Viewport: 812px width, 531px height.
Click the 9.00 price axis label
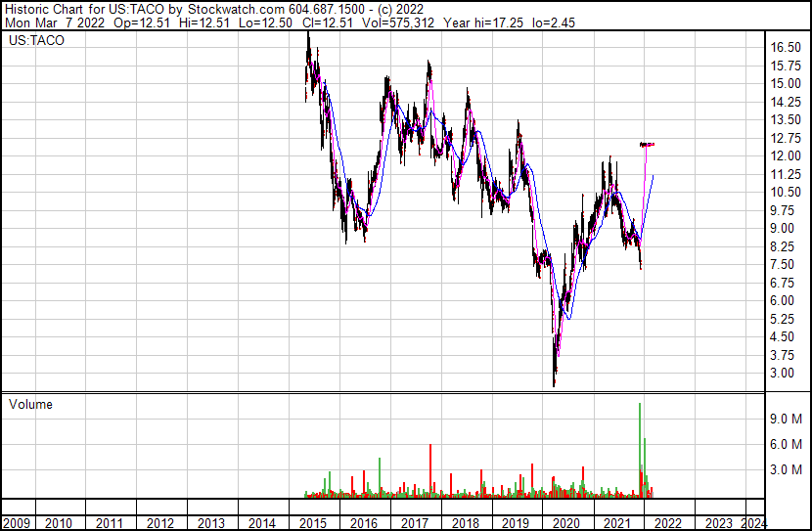(x=783, y=229)
